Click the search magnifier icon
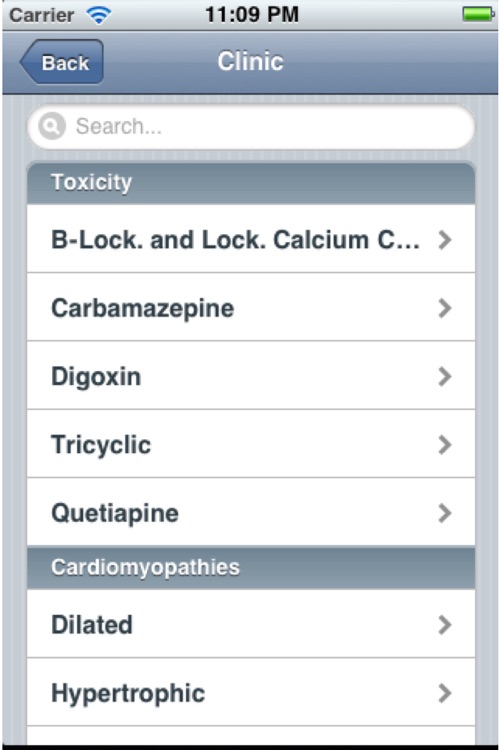Viewport: 500px width, 750px height. click(52, 126)
